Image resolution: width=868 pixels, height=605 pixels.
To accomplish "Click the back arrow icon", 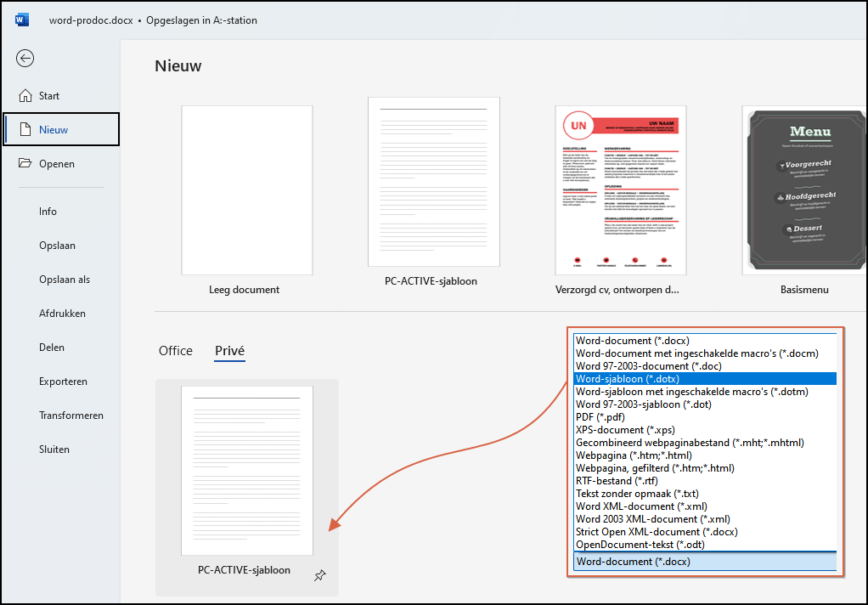I will click(x=25, y=58).
